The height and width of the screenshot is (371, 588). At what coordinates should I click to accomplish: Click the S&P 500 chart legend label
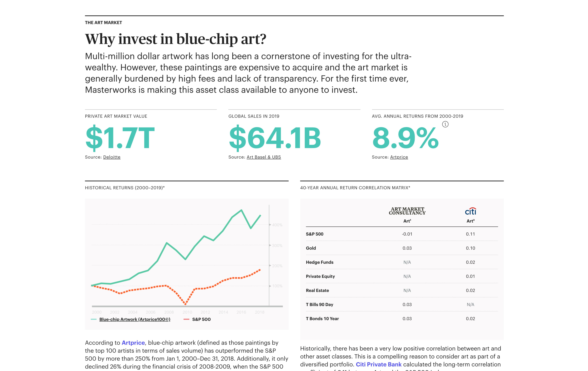coord(201,319)
